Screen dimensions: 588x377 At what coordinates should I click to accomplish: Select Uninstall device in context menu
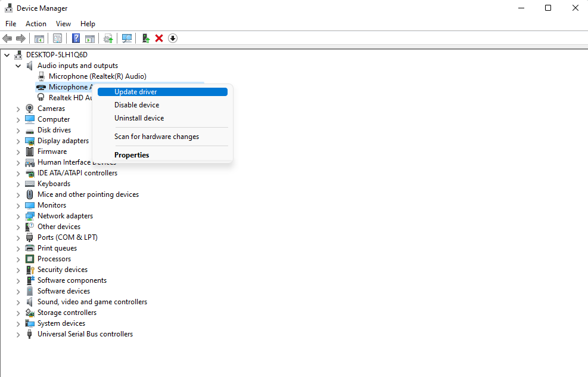(163, 118)
